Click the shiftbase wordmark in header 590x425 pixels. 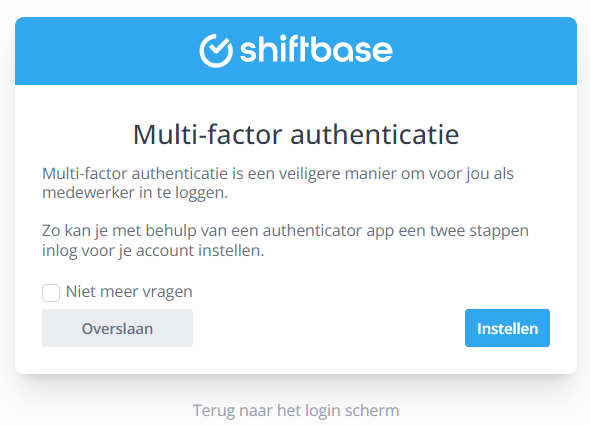coord(316,50)
